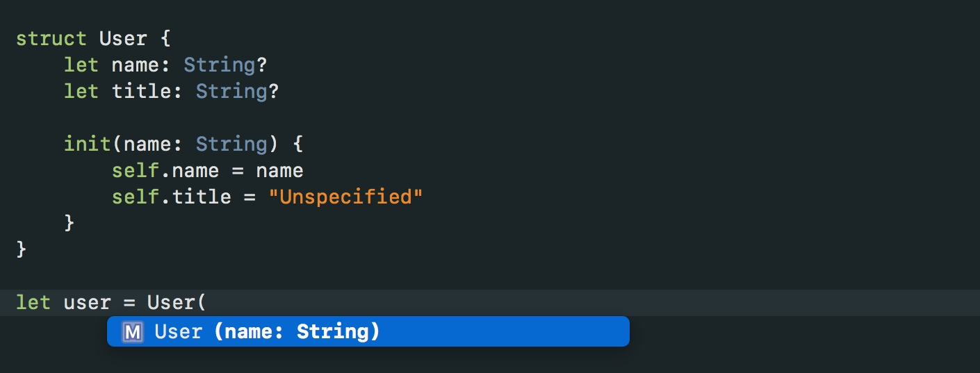This screenshot has width=980, height=373.
Task: Click the name value right of the equals sign
Action: click(x=279, y=170)
